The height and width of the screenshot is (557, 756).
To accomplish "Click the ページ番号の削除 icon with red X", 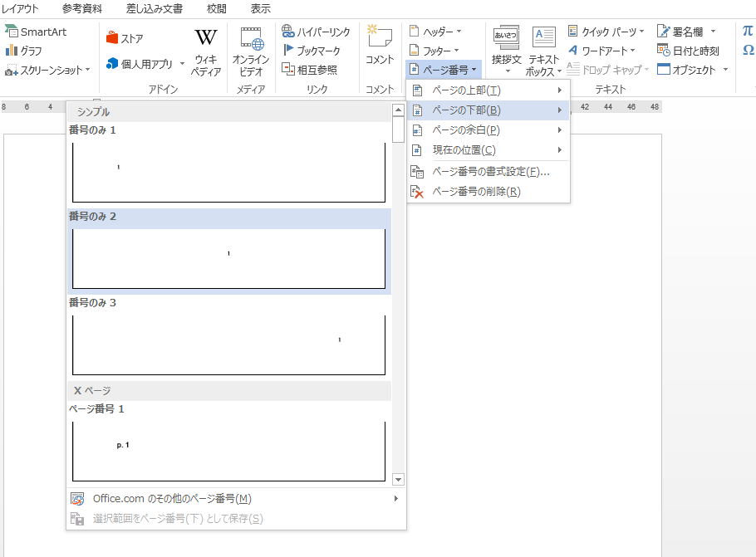I will [x=417, y=192].
